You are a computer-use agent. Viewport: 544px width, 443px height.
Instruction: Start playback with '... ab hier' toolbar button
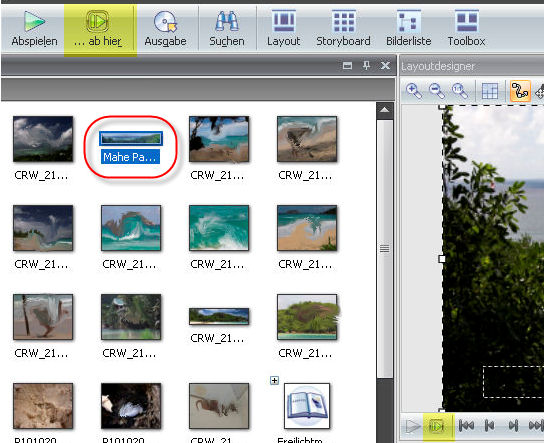pyautogui.click(x=98, y=29)
